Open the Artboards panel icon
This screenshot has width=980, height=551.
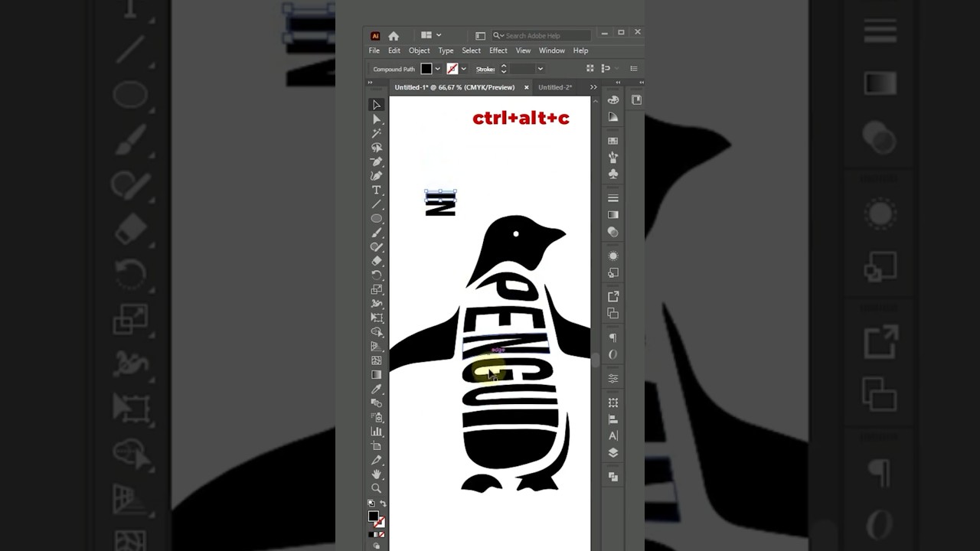tap(613, 313)
